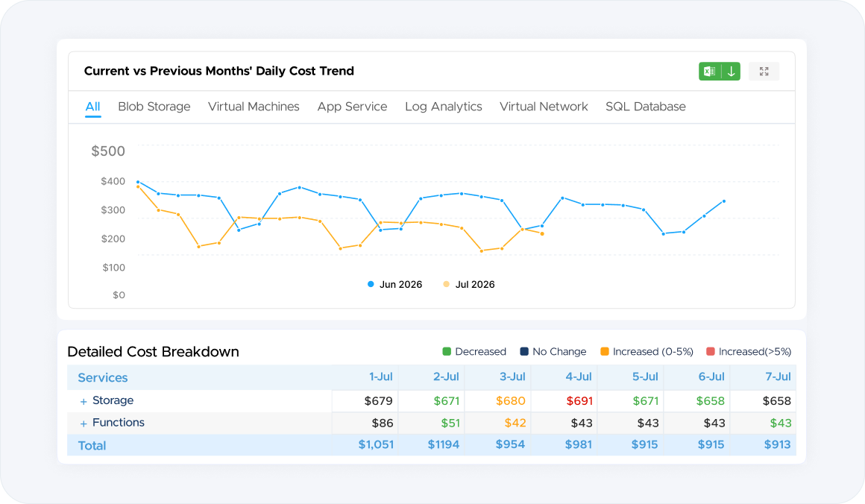Click the black $658 Storage cell
Image resolution: width=865 pixels, height=504 pixels.
tap(777, 401)
